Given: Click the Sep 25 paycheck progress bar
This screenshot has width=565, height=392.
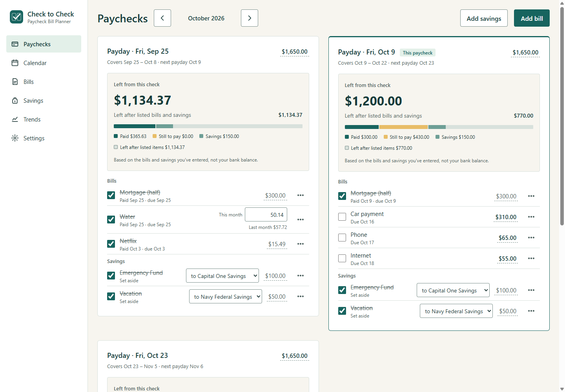Looking at the screenshot, I should [x=208, y=126].
